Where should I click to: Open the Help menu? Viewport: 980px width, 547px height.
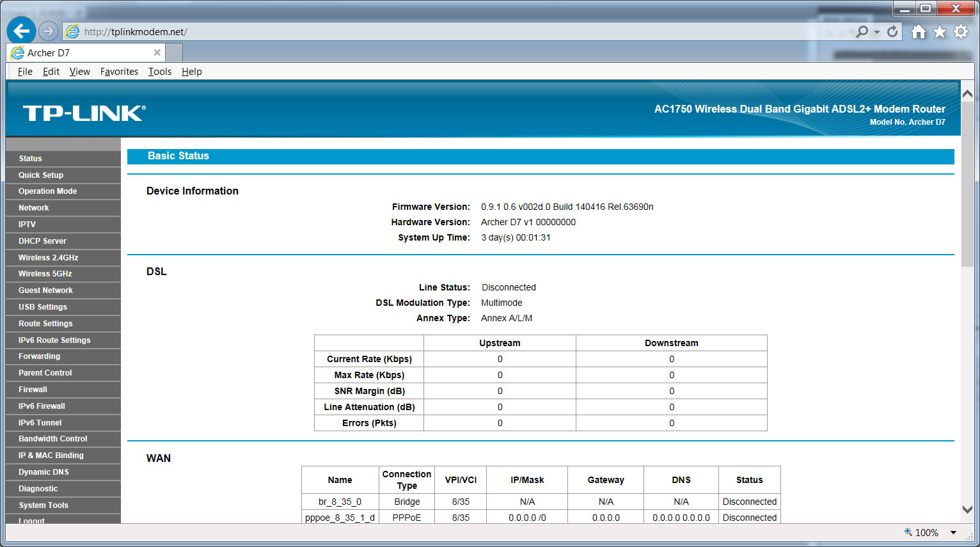[191, 72]
